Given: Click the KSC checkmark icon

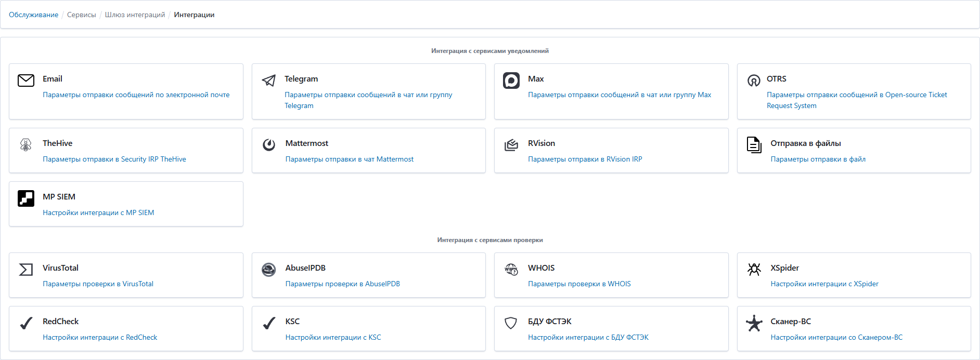Looking at the screenshot, I should click(269, 323).
